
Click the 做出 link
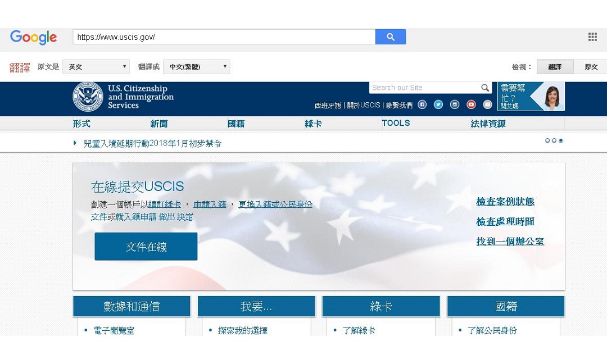pos(167,217)
